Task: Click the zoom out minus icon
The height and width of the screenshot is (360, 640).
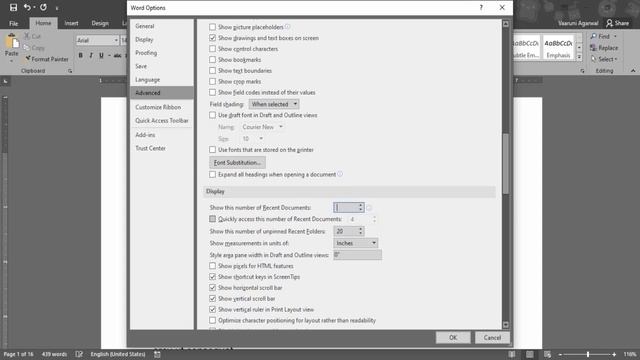Action: tap(560, 354)
